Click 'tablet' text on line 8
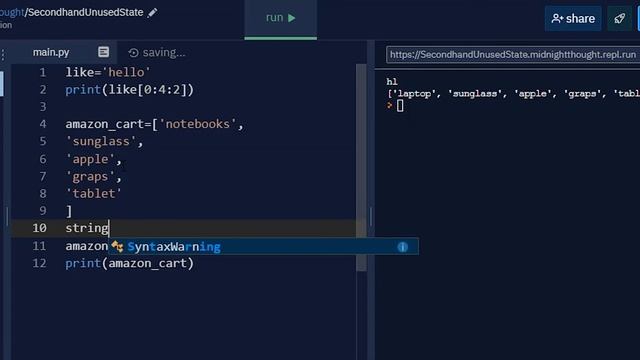This screenshot has width=640, height=360. point(94,193)
